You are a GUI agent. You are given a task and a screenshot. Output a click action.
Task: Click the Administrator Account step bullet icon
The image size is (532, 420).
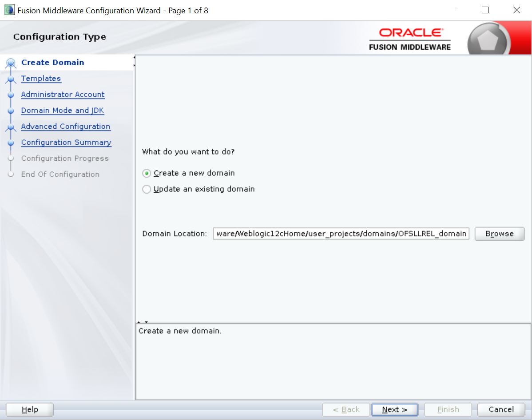click(11, 95)
